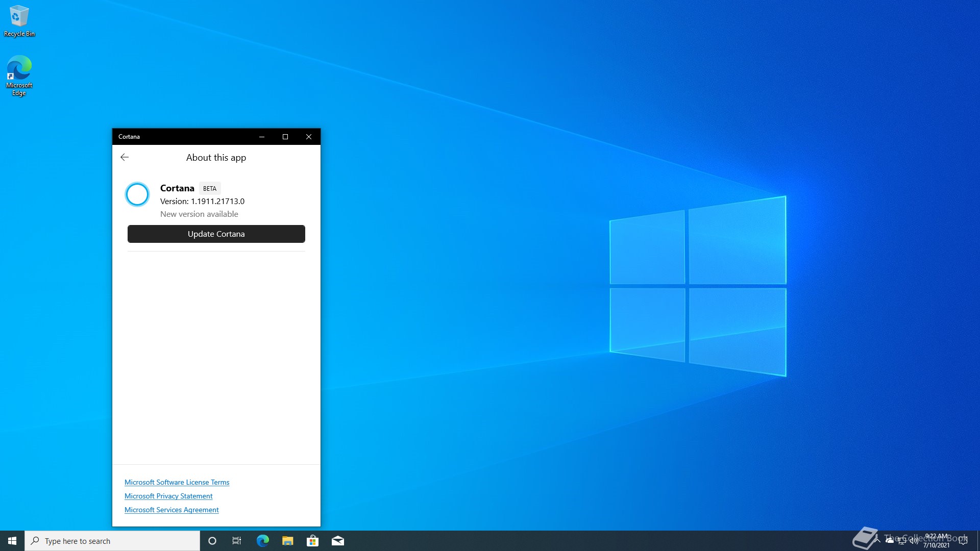Image resolution: width=980 pixels, height=551 pixels.
Task: Maximize the Cortana window
Action: coord(285,137)
